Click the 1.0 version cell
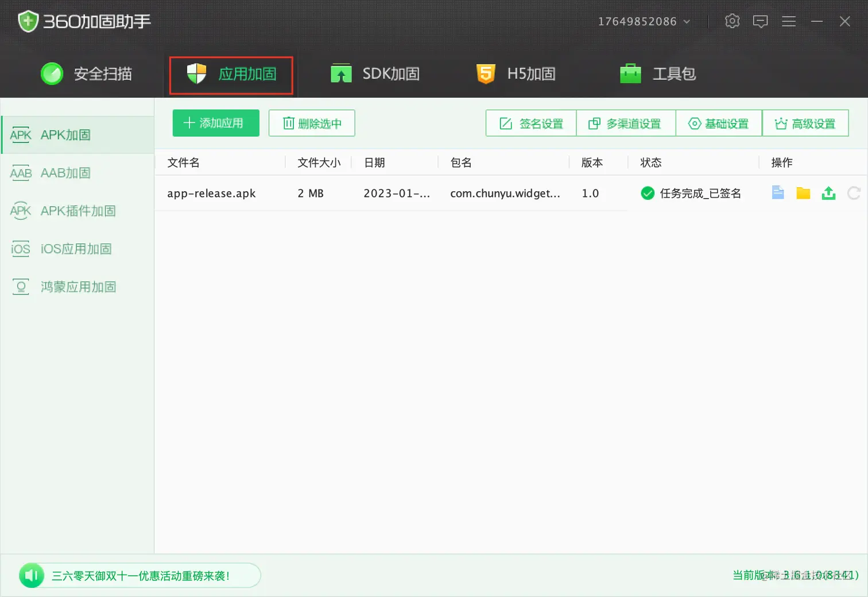This screenshot has height=597, width=868. click(x=590, y=193)
